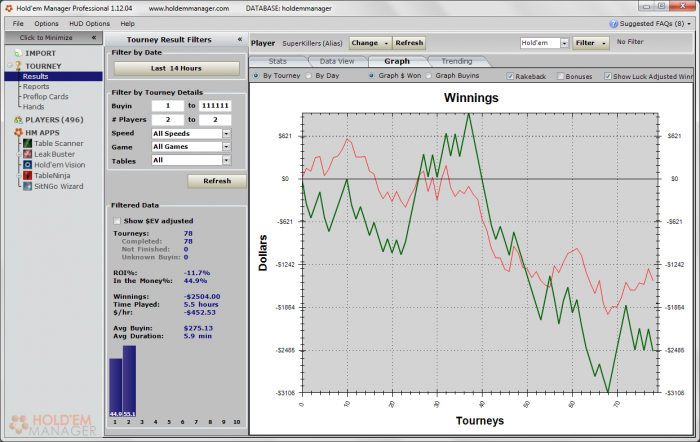Click the Winnings value -$2504.00
The height and width of the screenshot is (442, 700).
tap(202, 296)
